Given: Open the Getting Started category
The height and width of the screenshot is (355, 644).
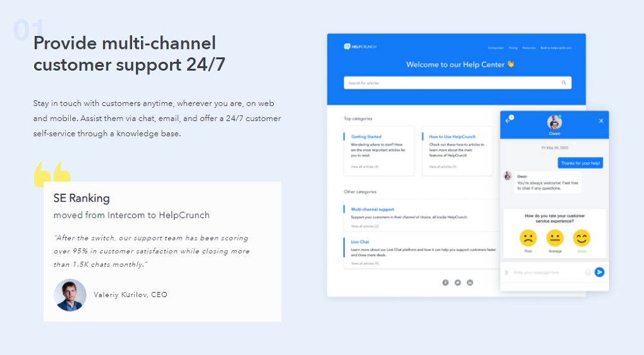Looking at the screenshot, I should 366,136.
